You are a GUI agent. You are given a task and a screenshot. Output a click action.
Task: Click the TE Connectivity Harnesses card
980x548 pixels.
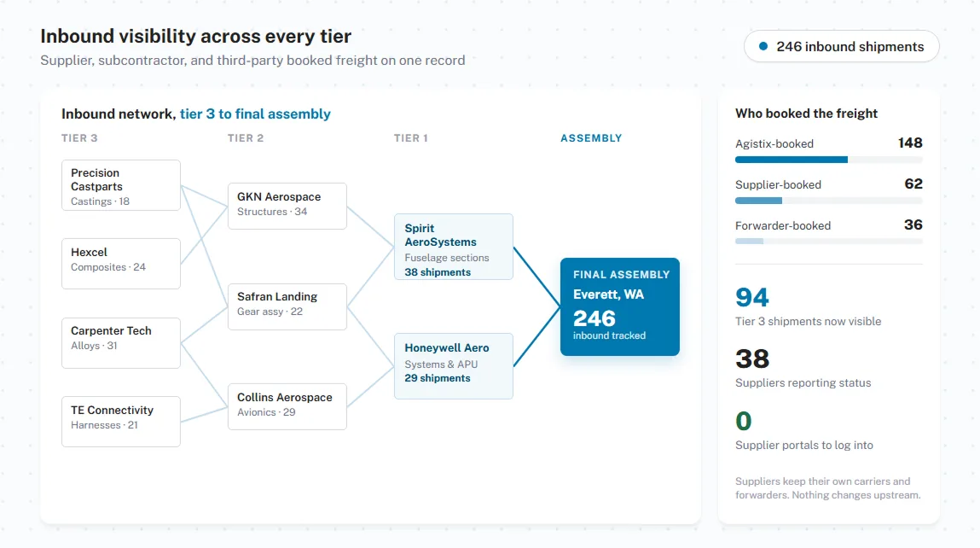(121, 422)
